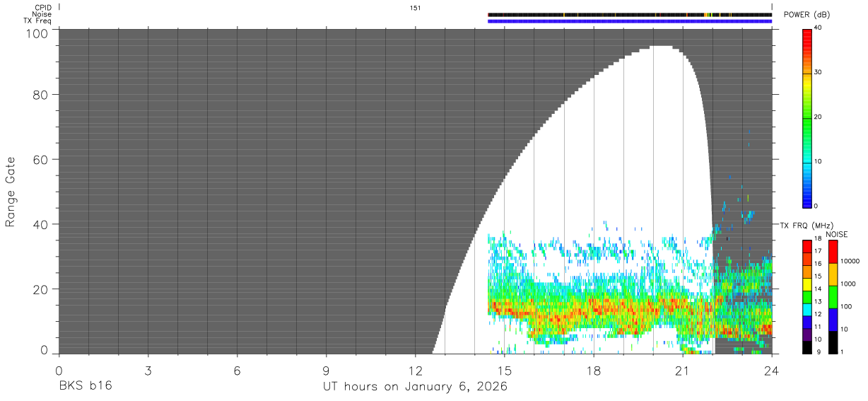Click the 18 tick on the UT hours axis
The width and height of the screenshot is (868, 401).
[593, 371]
